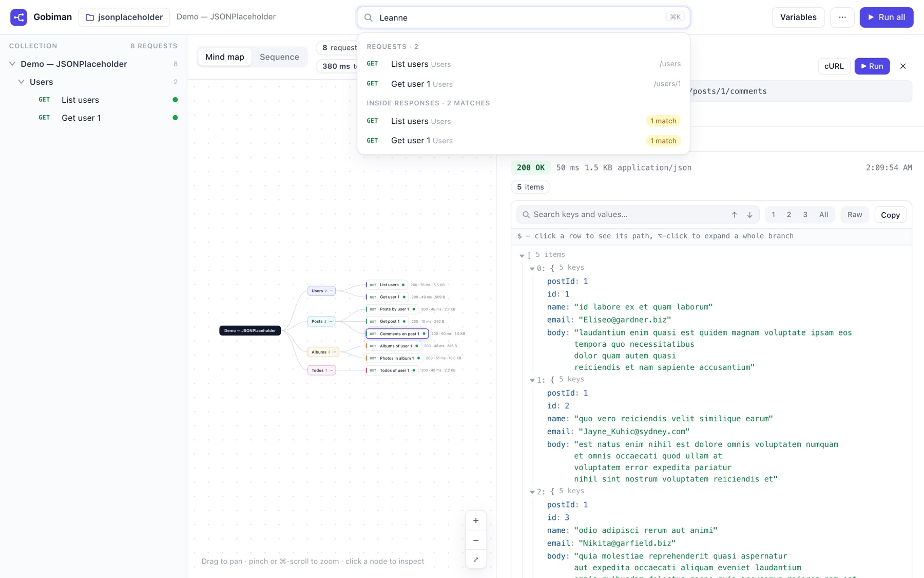Click the cURL button
924x578 pixels.
click(834, 66)
